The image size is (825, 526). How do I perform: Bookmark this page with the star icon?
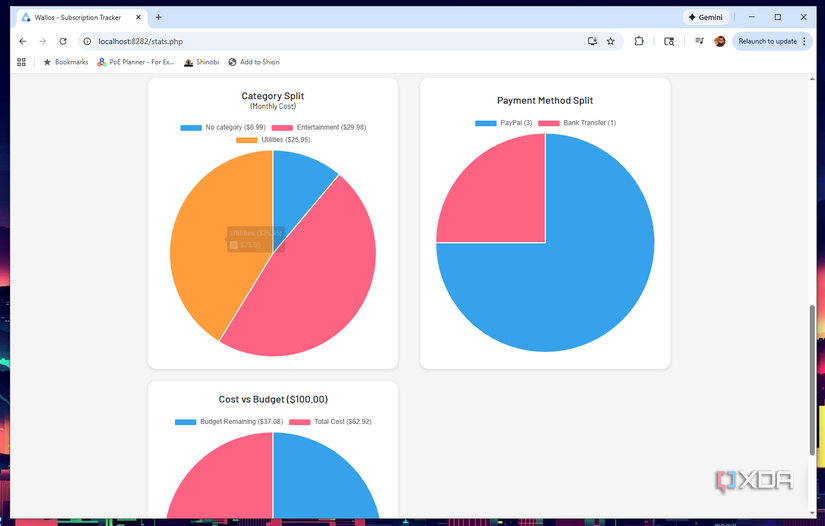pyautogui.click(x=610, y=41)
